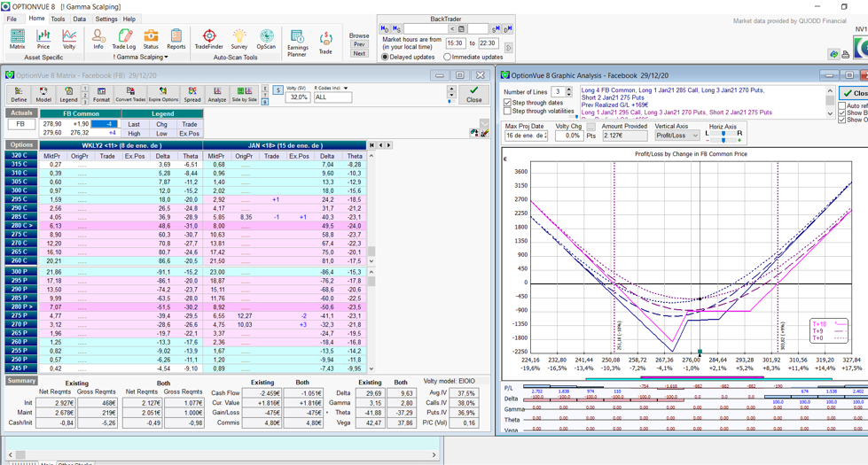The height and width of the screenshot is (465, 868).
Task: Select format preset 1 in Matrix toolbar
Action: 85,89
